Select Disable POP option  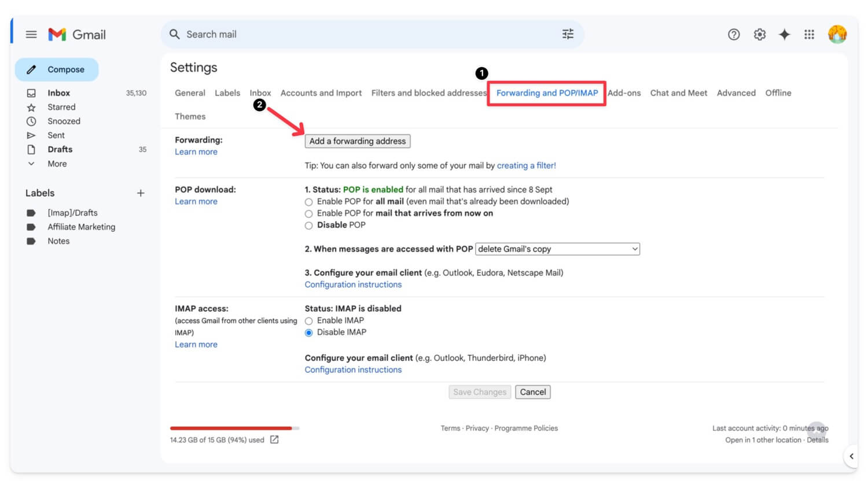point(308,225)
